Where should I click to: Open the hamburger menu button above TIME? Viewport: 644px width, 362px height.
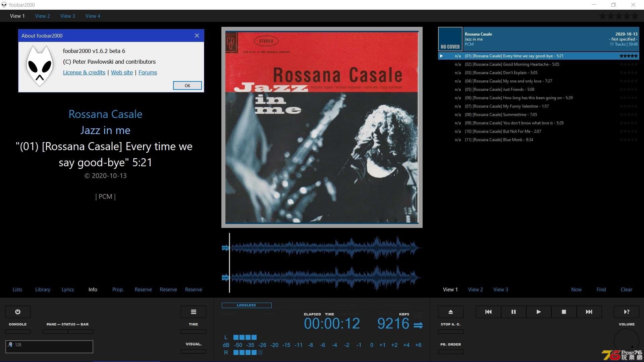click(194, 312)
